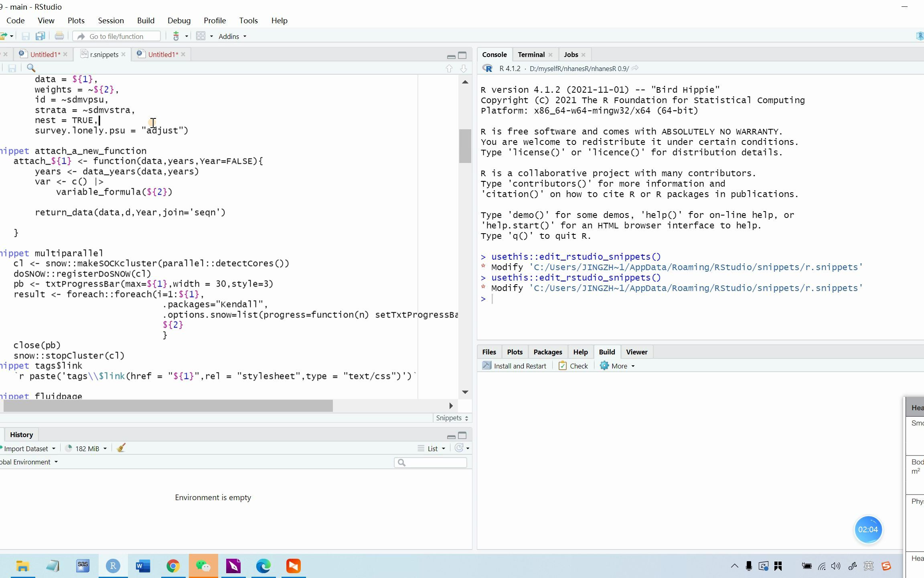
Task: Click the find magnifier icon in editor
Action: click(x=31, y=68)
